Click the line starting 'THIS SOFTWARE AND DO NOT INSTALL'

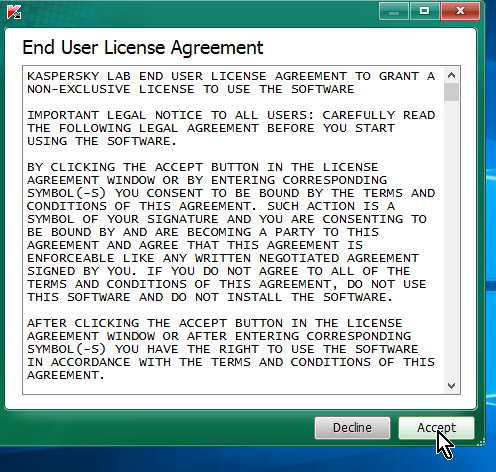point(210,297)
